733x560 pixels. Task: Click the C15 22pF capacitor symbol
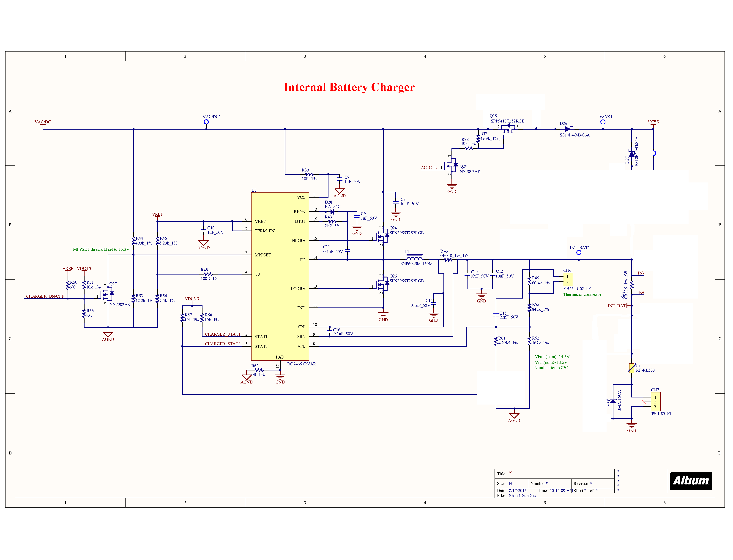tap(496, 315)
